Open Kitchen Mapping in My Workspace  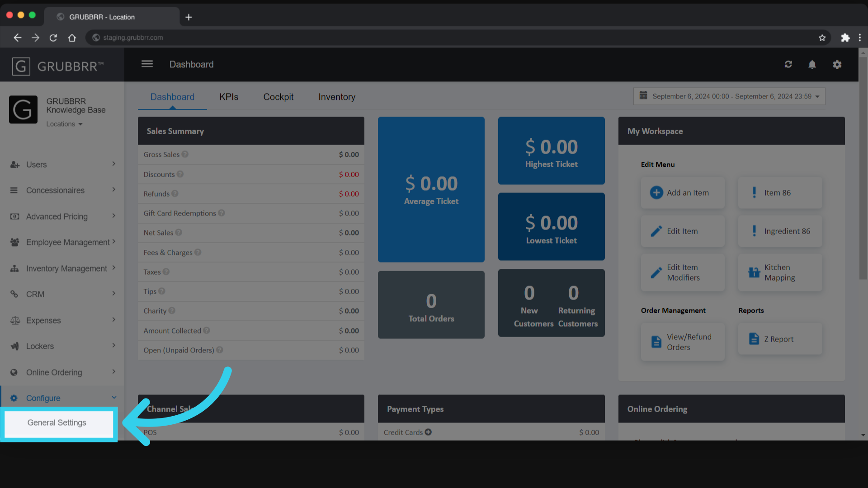[x=780, y=272]
